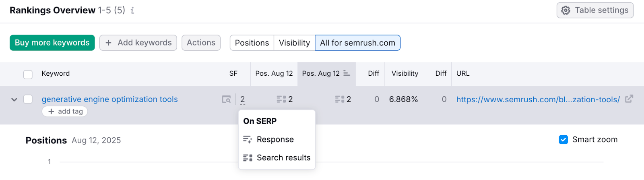Toggle the select-all keywords checkbox in header

point(28,74)
